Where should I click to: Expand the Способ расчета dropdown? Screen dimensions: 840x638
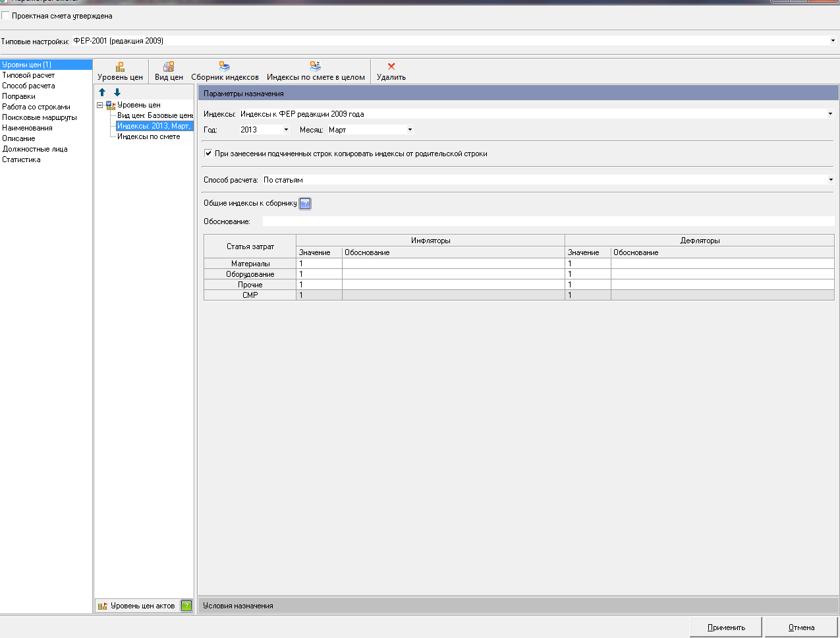(830, 180)
